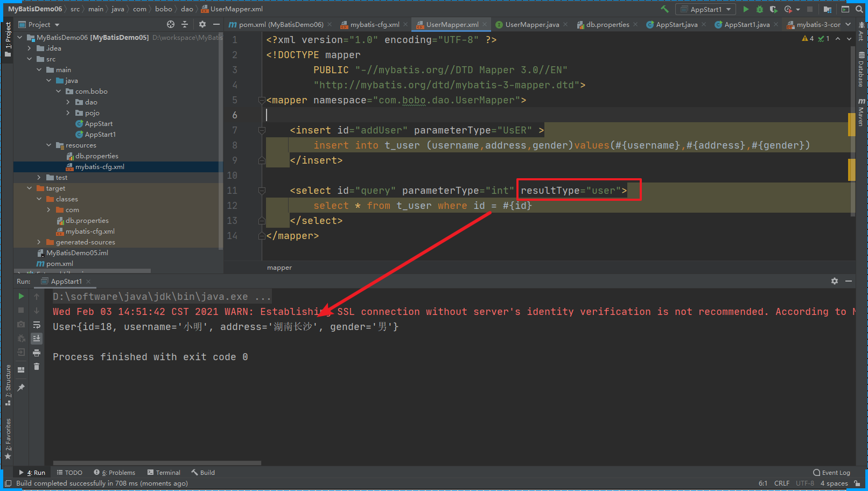Click the Print console output icon

point(37,353)
